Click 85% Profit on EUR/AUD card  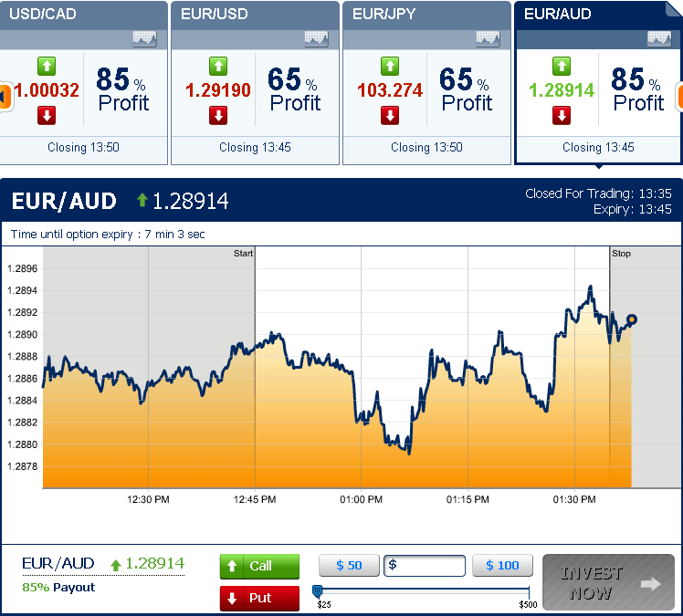[x=637, y=89]
